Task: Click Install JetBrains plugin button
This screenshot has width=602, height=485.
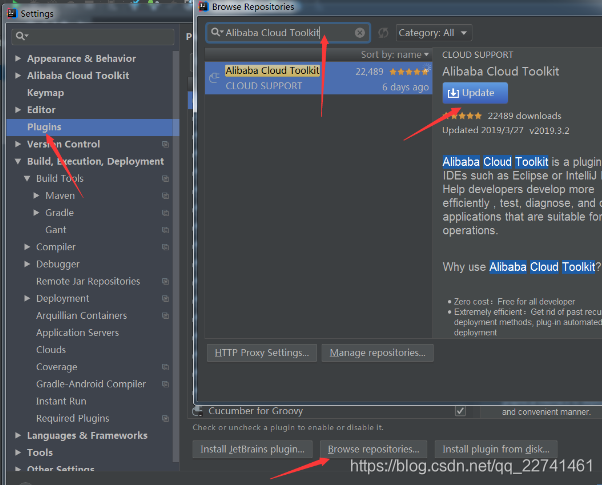Action: 253,449
